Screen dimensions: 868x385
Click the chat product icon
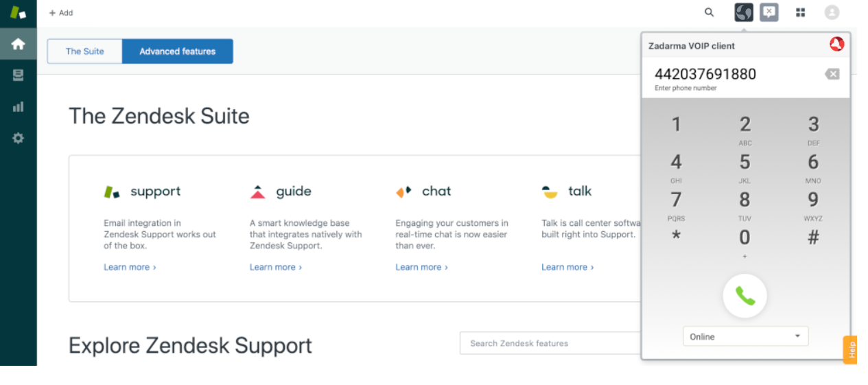tap(403, 191)
